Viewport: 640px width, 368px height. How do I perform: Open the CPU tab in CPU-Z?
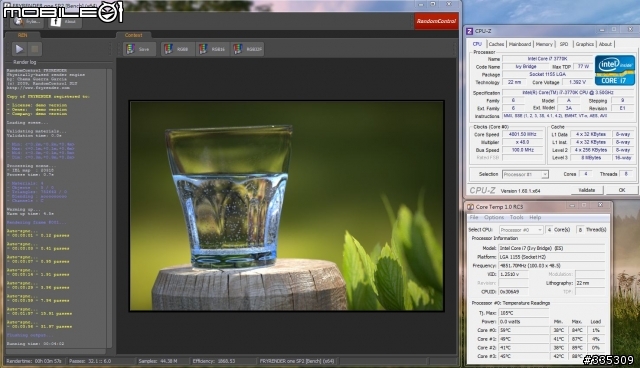pyautogui.click(x=477, y=44)
